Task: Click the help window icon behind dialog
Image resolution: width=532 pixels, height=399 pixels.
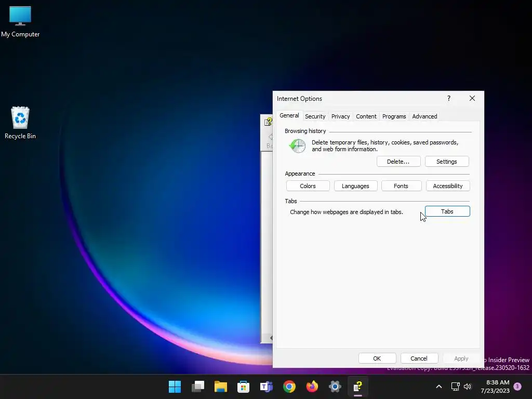Action: [268, 122]
